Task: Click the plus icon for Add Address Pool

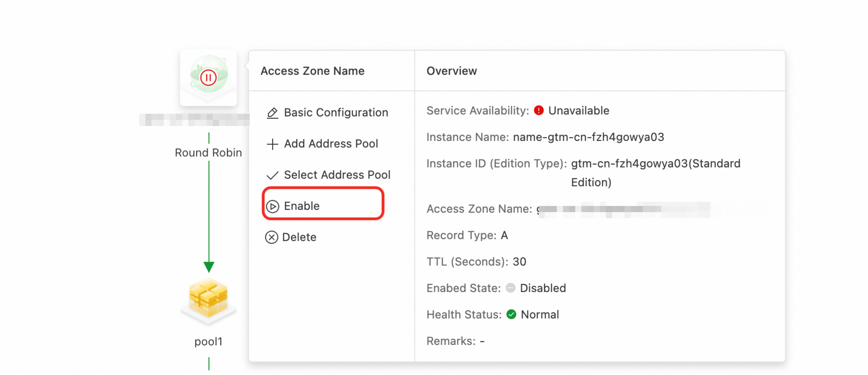Action: [x=272, y=144]
